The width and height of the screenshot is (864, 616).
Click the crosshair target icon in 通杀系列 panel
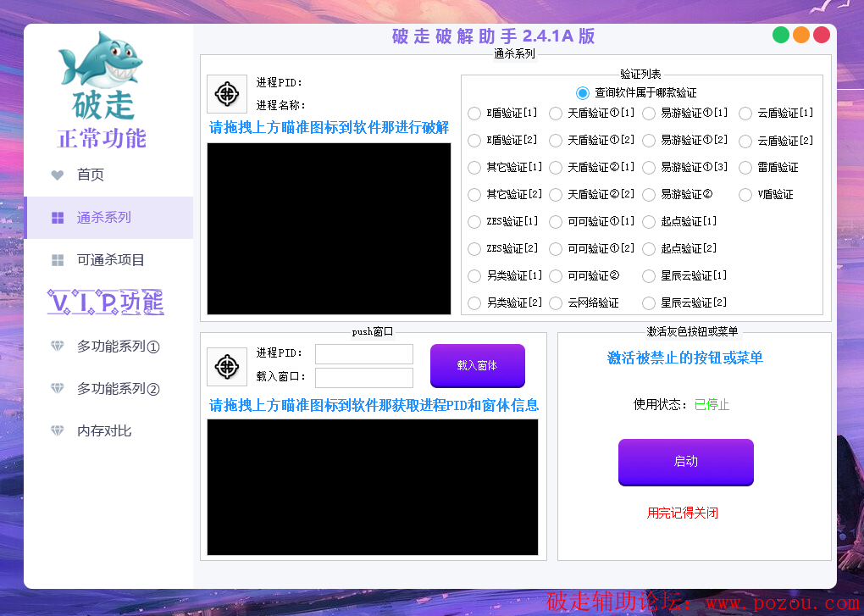pos(227,94)
